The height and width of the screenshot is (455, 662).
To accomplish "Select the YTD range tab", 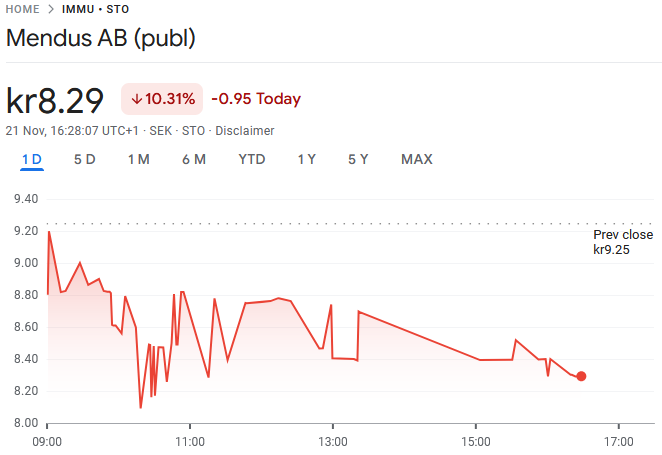I will [252, 159].
